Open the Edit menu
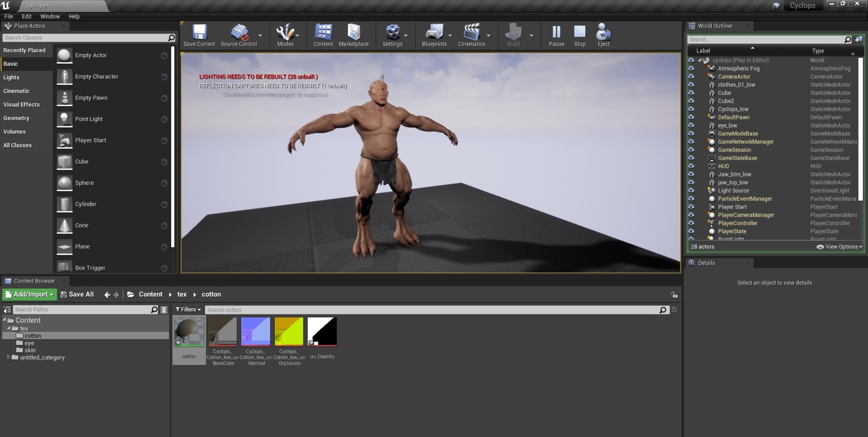The width and height of the screenshot is (868, 437). (27, 16)
